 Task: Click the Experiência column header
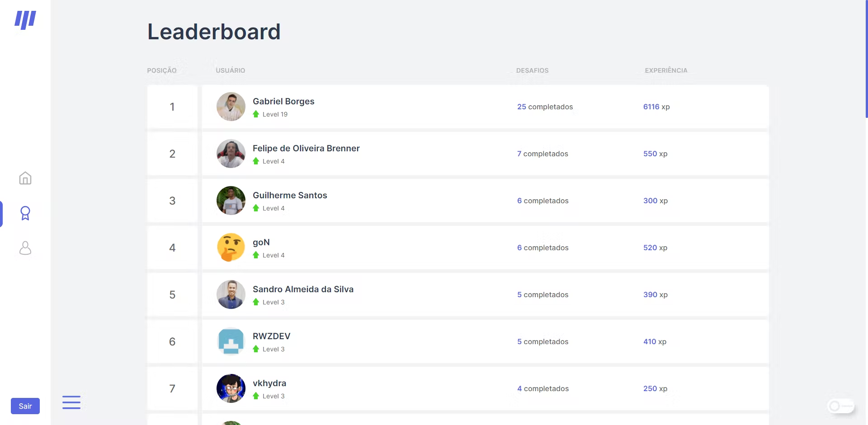coord(666,70)
